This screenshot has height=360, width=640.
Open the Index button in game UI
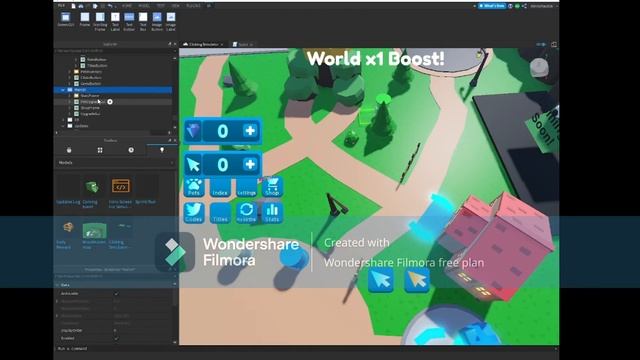click(x=220, y=188)
